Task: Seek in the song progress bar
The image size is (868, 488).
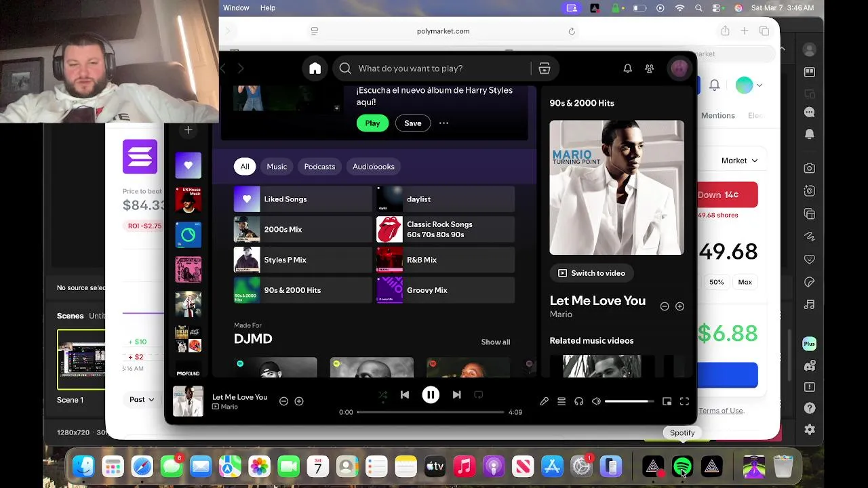Action: 431,412
